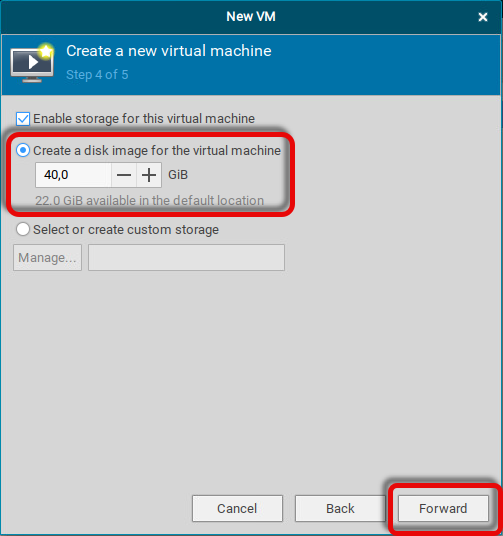Image resolution: width=503 pixels, height=536 pixels.
Task: Choose Select or create custom storage radio
Action: [x=23, y=229]
